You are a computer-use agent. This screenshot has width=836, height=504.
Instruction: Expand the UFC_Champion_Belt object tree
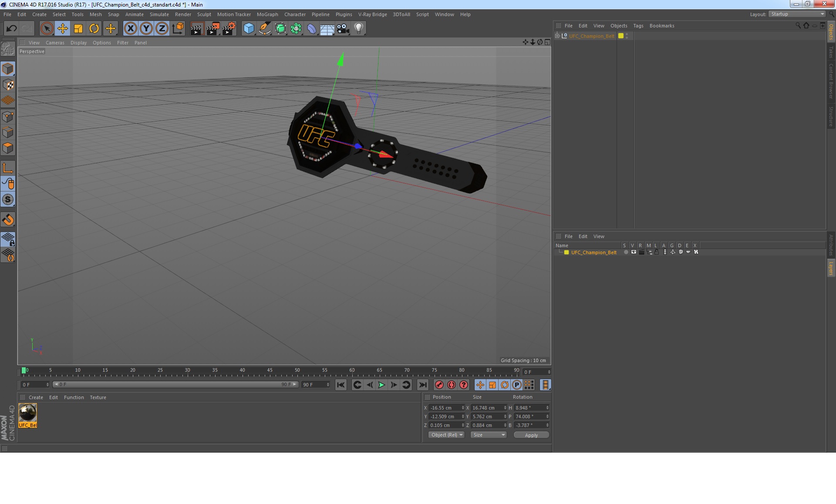(x=557, y=36)
